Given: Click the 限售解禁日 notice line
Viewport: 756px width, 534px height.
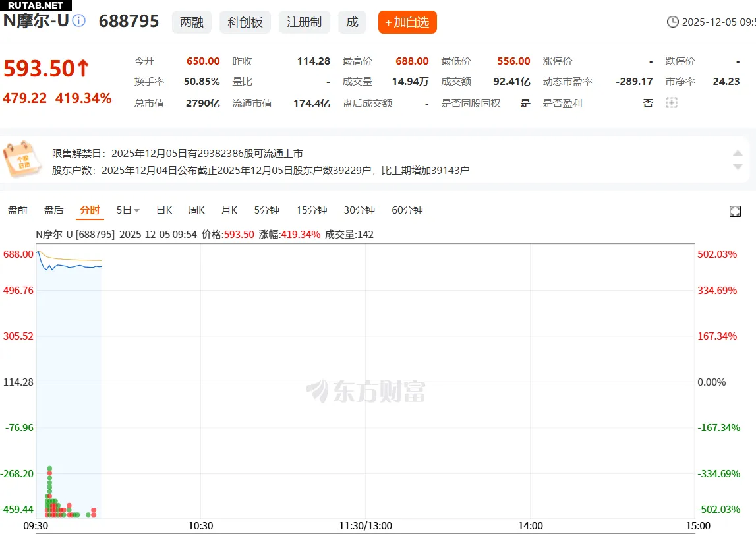Looking at the screenshot, I should pyautogui.click(x=177, y=153).
